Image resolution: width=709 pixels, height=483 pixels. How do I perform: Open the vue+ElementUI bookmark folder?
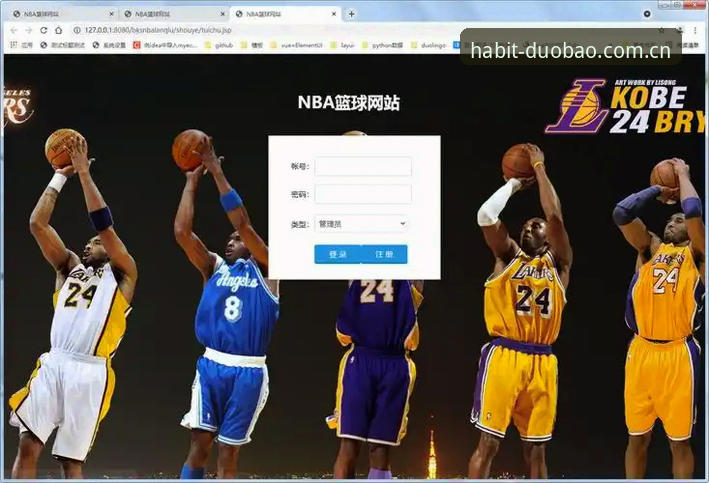[x=296, y=45]
